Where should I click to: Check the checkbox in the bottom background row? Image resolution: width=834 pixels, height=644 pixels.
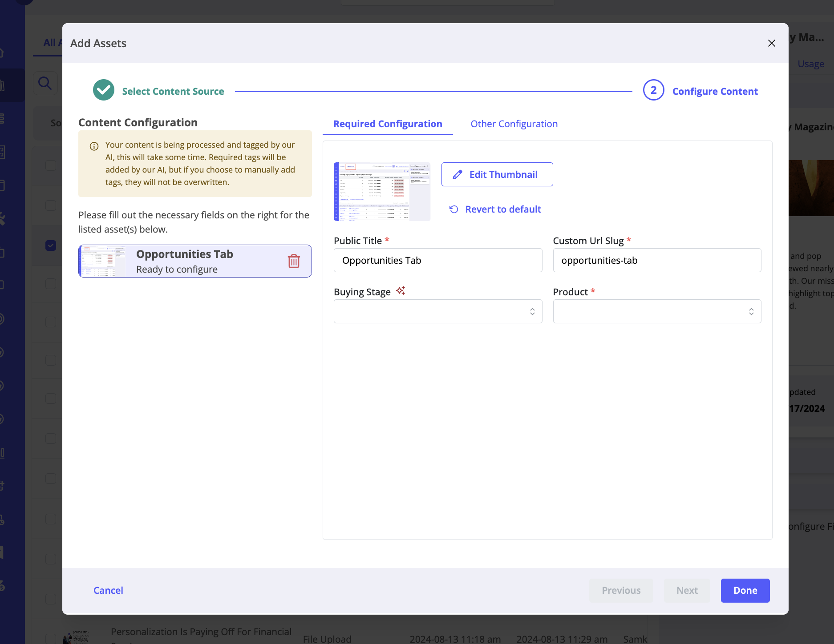pos(50,598)
